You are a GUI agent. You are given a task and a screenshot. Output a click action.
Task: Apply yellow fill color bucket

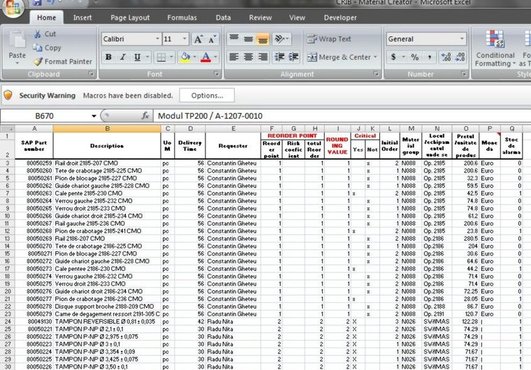pyautogui.click(x=185, y=57)
